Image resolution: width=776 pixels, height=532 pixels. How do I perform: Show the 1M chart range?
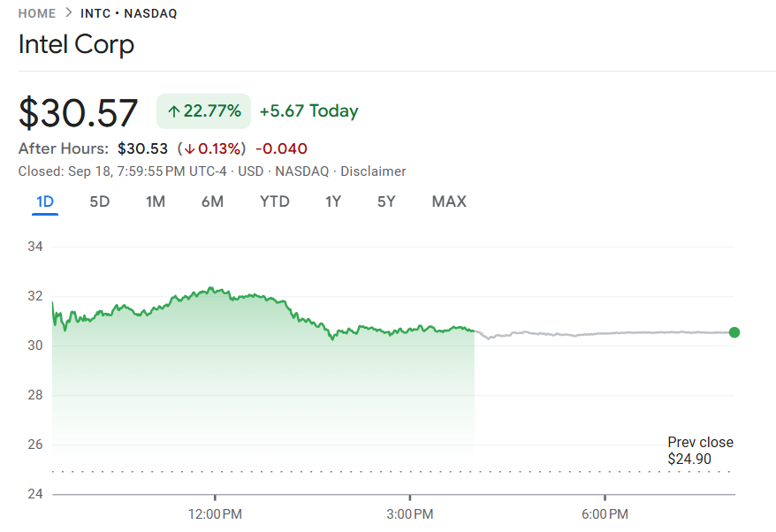[x=156, y=201]
